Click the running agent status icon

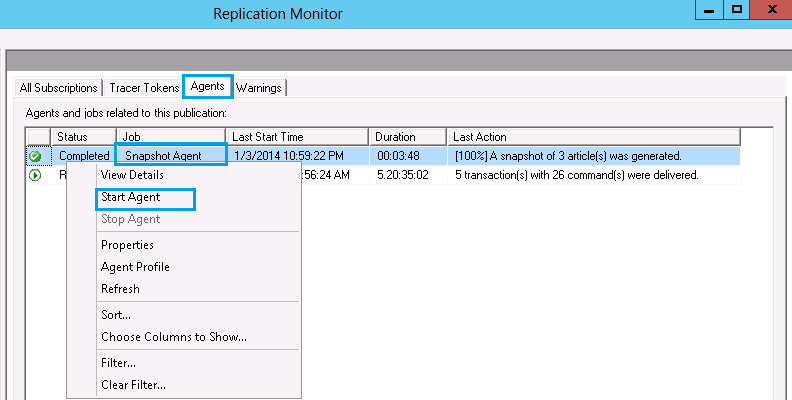35,175
